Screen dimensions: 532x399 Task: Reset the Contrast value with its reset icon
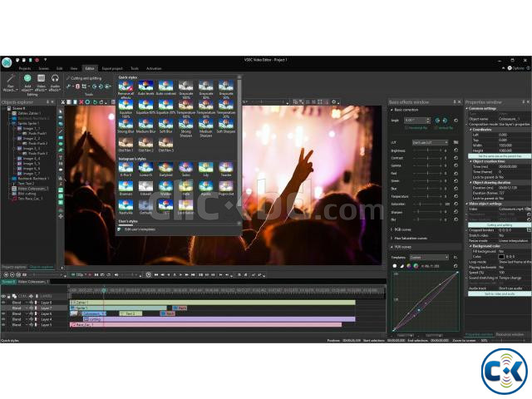[456, 158]
